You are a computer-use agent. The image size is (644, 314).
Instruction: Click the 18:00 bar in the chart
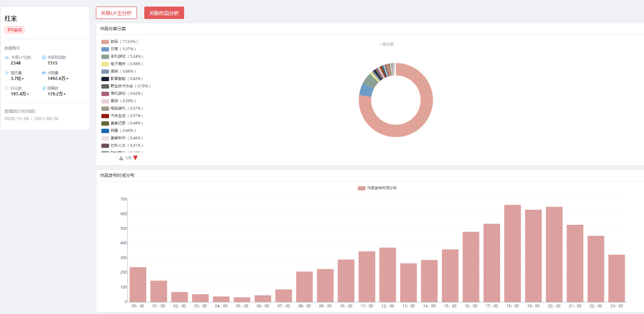[x=512, y=253]
